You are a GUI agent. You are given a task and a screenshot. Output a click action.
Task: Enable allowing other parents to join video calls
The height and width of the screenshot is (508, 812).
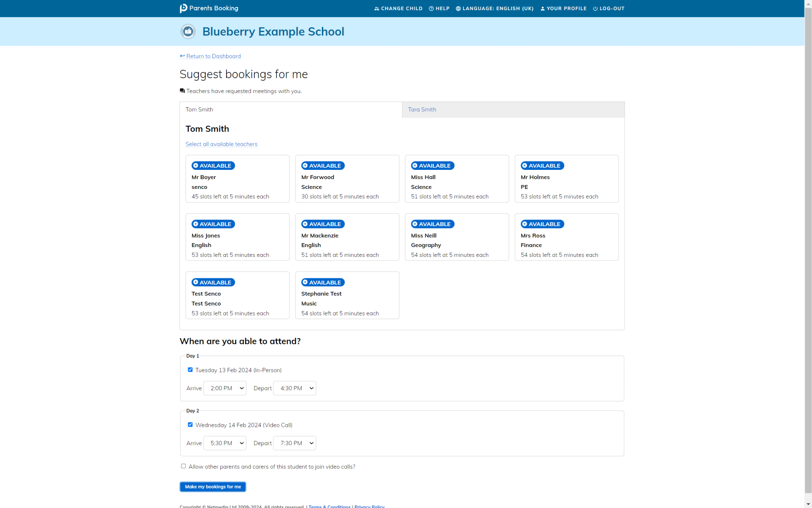click(183, 466)
